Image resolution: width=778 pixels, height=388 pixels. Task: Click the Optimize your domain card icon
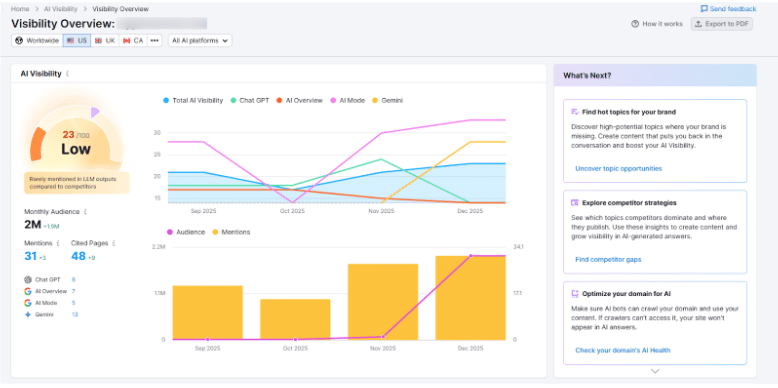[575, 294]
